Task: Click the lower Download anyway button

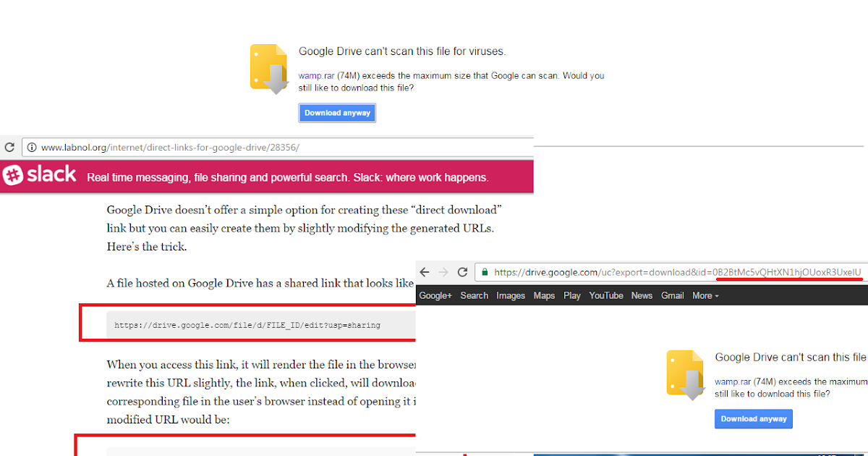Action: pos(754,419)
